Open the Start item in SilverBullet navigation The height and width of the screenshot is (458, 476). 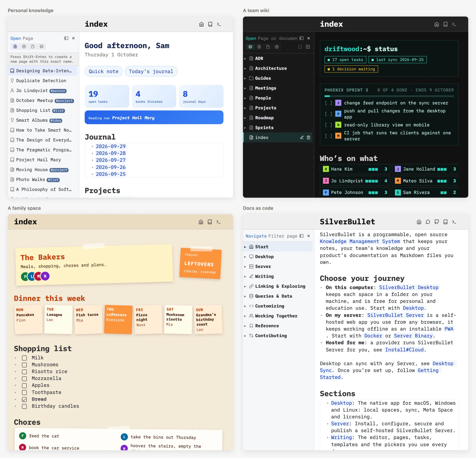[278, 247]
